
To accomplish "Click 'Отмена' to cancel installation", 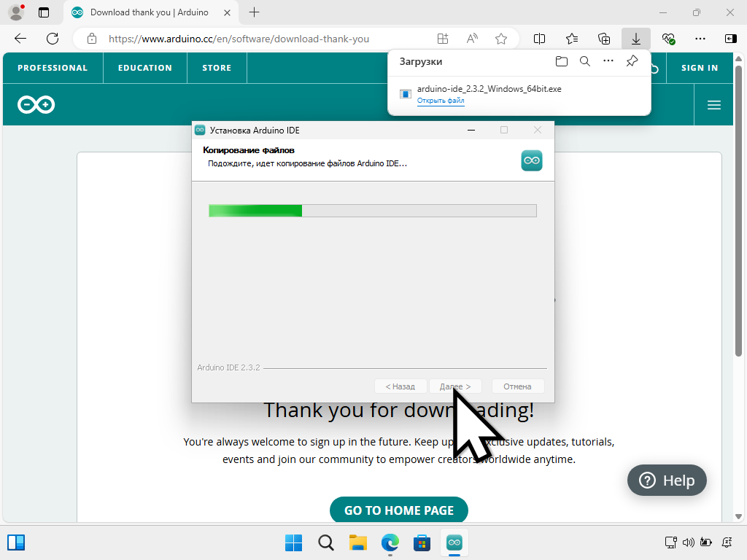I will pos(517,386).
